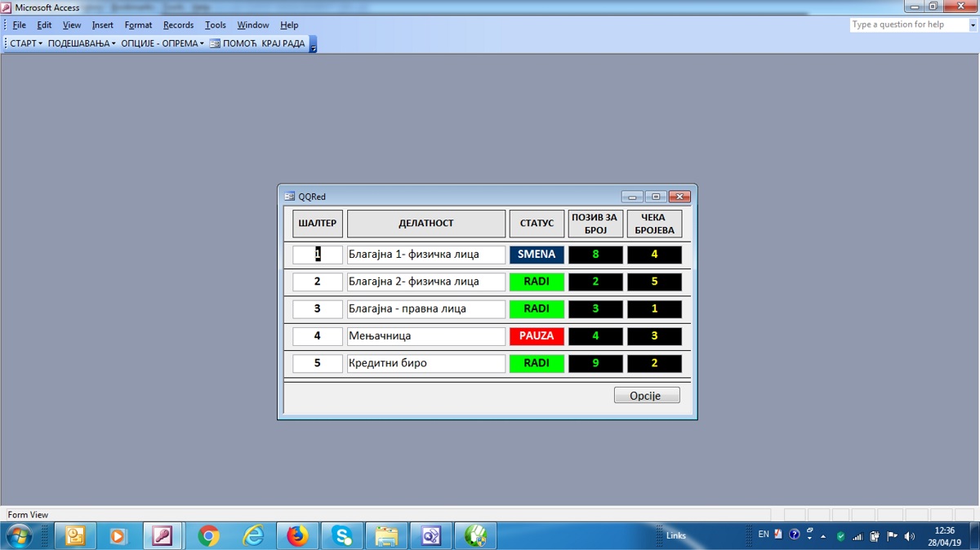
Task: Click the 'Type a question for help' box
Action: tap(908, 25)
